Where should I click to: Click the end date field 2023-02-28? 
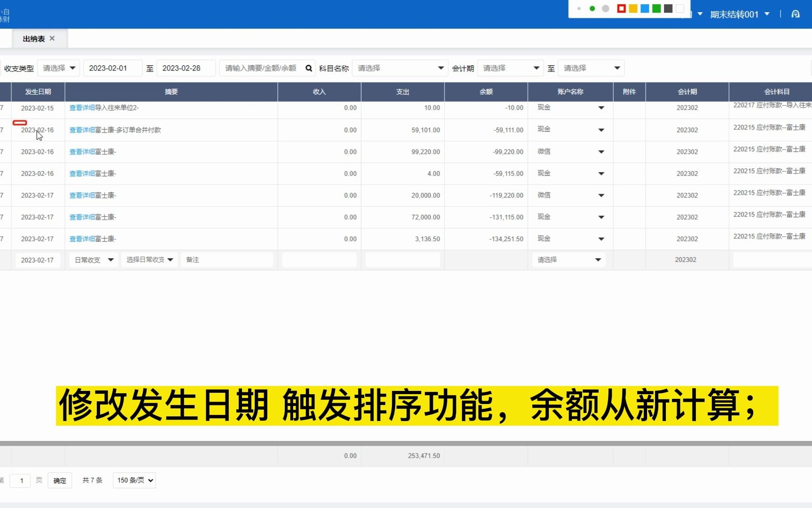[186, 68]
